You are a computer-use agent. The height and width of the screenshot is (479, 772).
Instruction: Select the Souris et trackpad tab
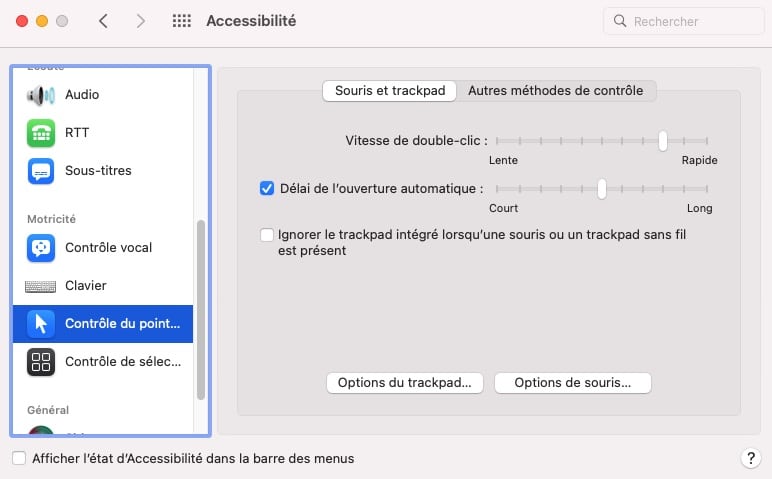click(389, 91)
